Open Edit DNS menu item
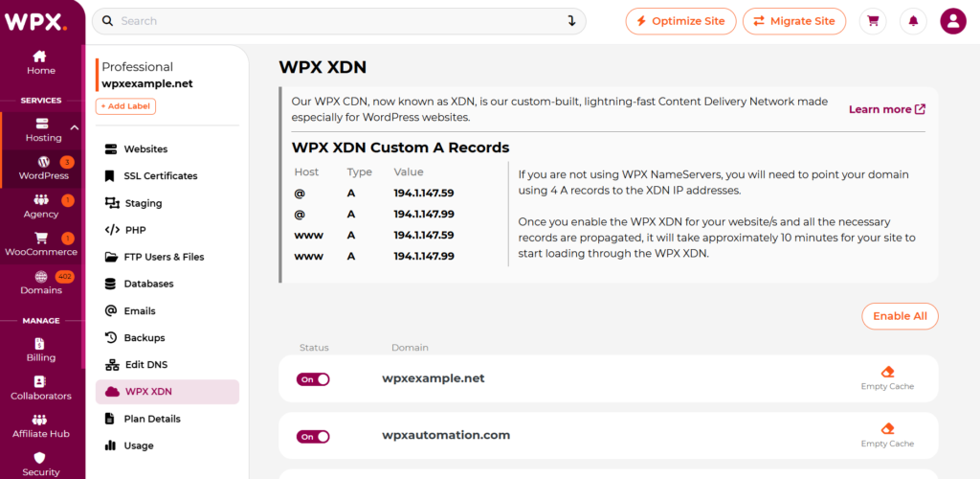The width and height of the screenshot is (980, 479). 167,365
